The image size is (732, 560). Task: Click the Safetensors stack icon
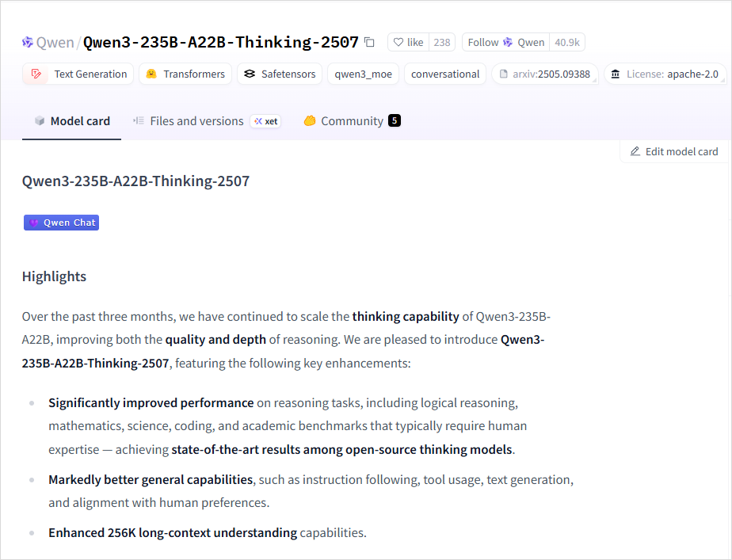click(250, 74)
